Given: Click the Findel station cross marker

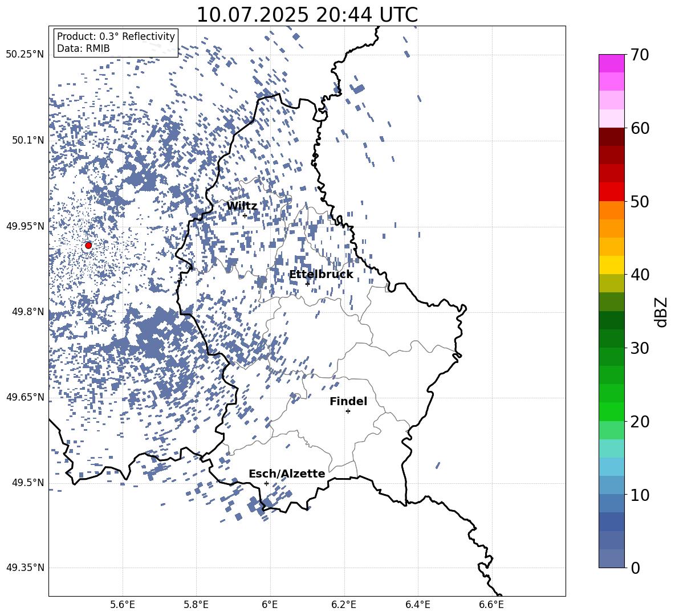Looking at the screenshot, I should pos(348,411).
